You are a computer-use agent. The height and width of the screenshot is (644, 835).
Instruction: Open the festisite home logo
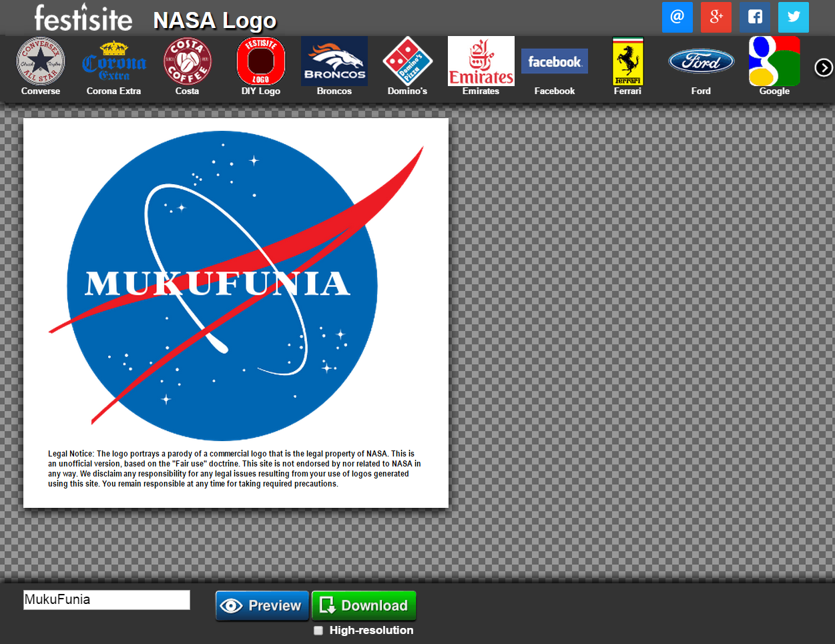pos(83,18)
